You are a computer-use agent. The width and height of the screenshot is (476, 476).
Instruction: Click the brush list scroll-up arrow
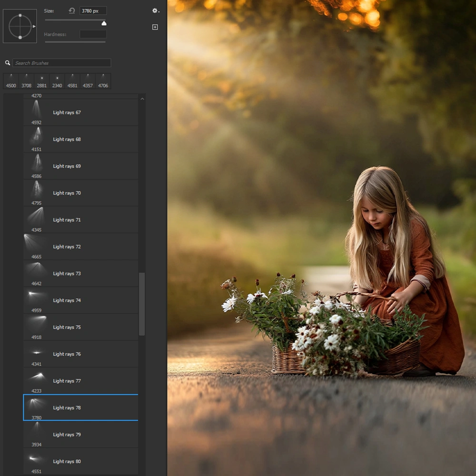coord(142,99)
